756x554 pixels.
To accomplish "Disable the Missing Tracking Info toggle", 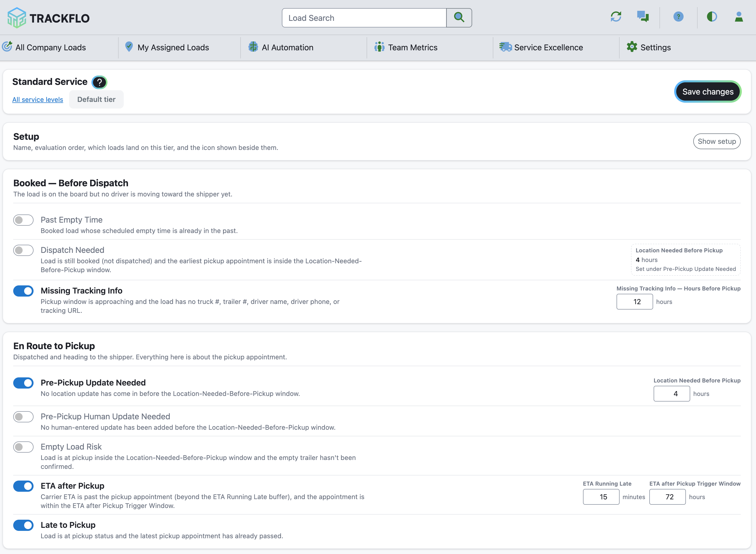I will click(x=23, y=291).
